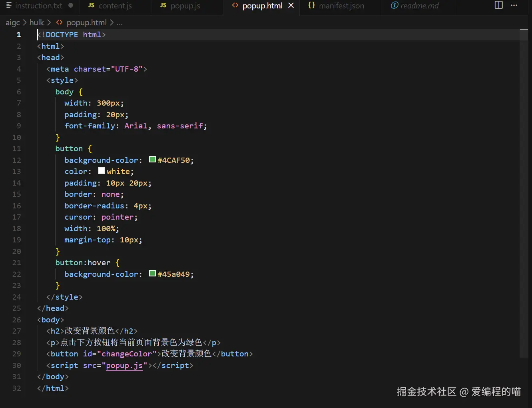Click the hulk breadcrumb folder
Screen dimensions: 532x408
pyautogui.click(x=37, y=22)
